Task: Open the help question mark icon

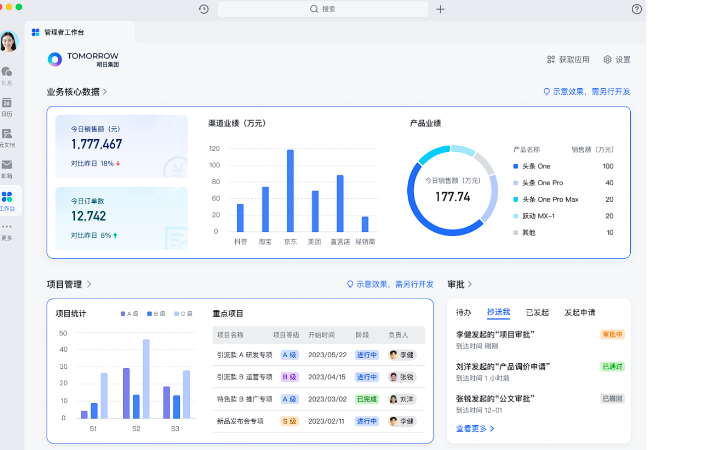Action: 636,9
